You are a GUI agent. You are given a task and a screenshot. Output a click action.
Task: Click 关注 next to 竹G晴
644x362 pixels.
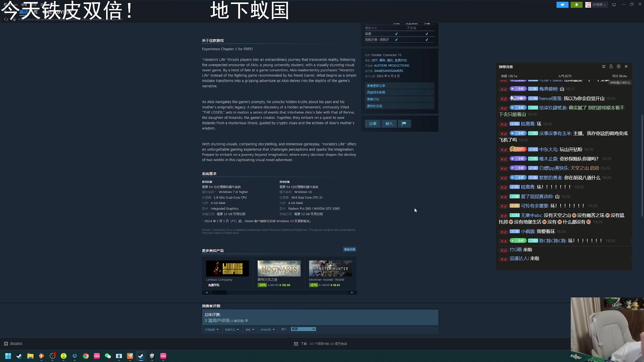tap(503, 250)
